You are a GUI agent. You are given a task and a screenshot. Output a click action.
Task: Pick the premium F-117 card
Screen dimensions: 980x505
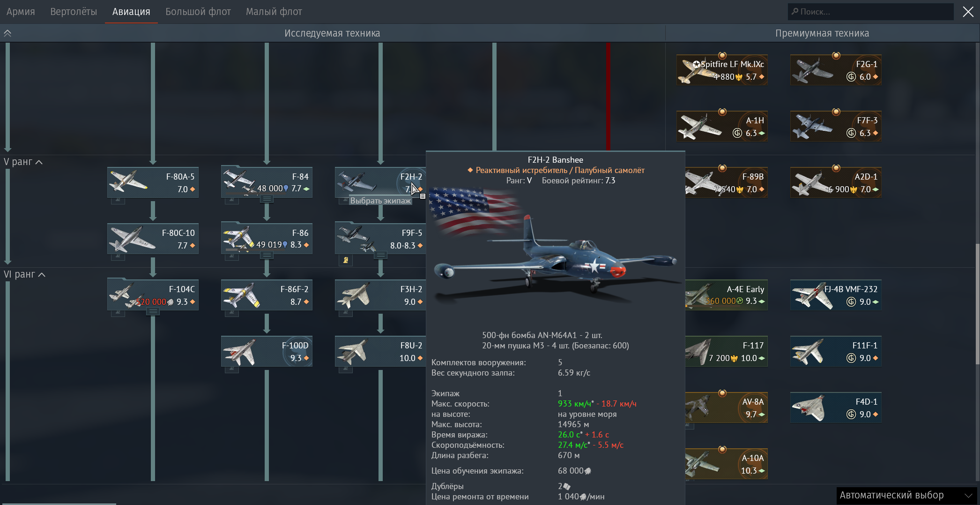726,351
